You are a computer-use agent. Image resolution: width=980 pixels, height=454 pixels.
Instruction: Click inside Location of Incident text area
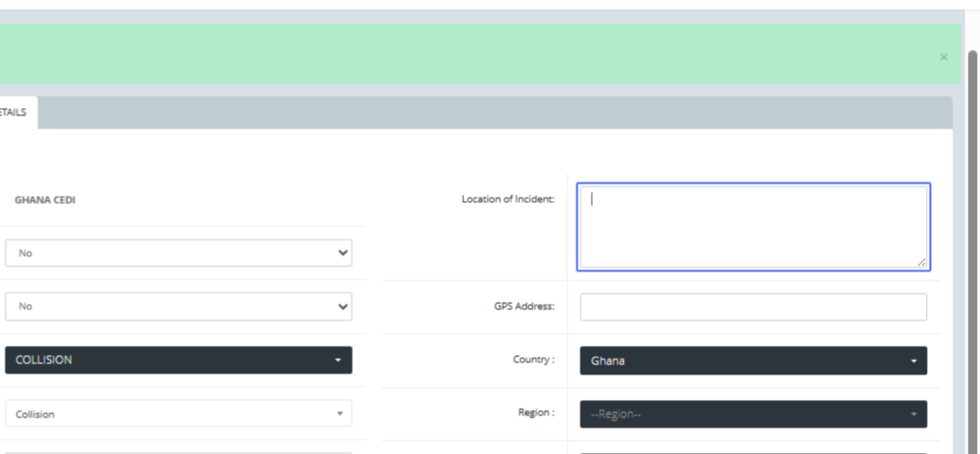tap(753, 227)
